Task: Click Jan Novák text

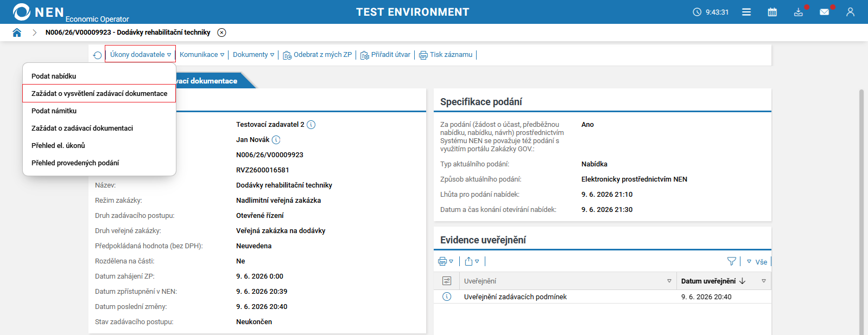Action: coord(252,140)
